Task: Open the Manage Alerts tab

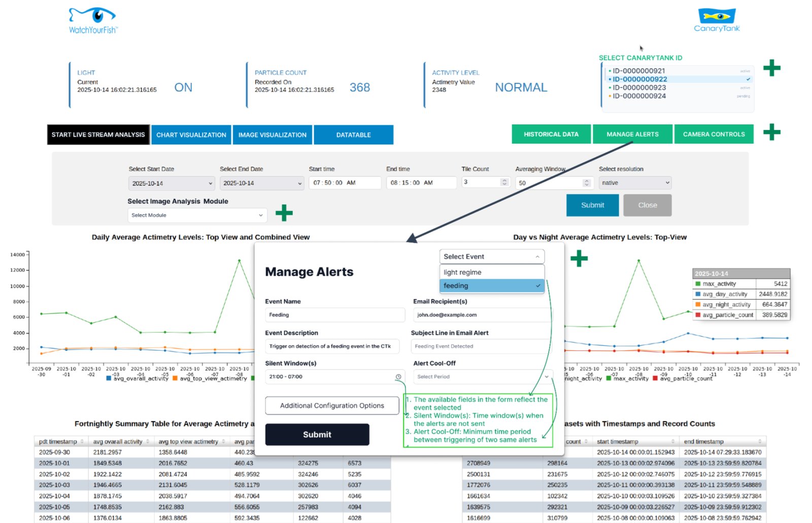Action: (x=632, y=134)
